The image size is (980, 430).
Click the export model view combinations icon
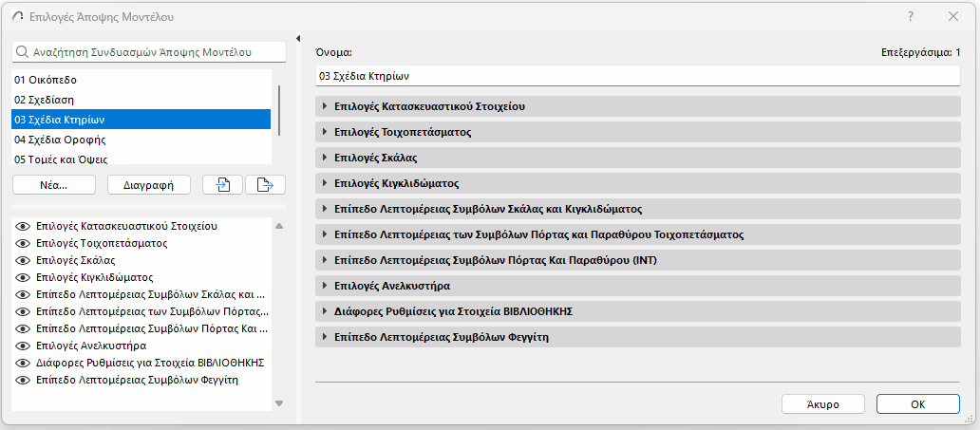coord(265,184)
